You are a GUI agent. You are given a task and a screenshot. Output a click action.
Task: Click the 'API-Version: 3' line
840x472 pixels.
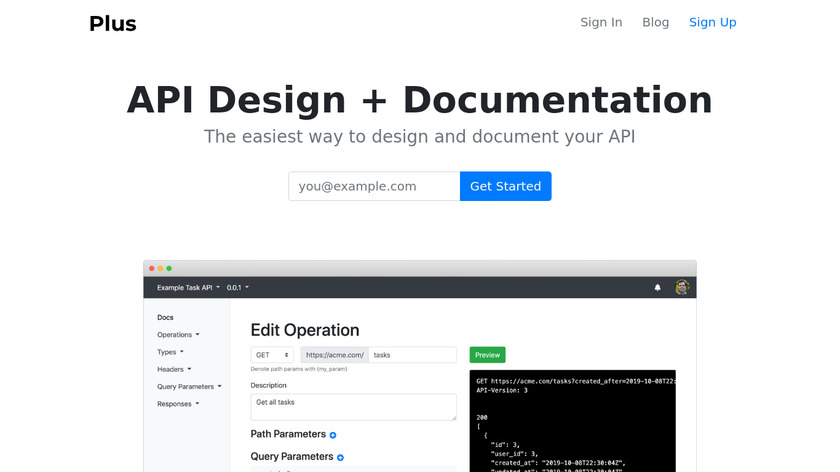coord(502,391)
